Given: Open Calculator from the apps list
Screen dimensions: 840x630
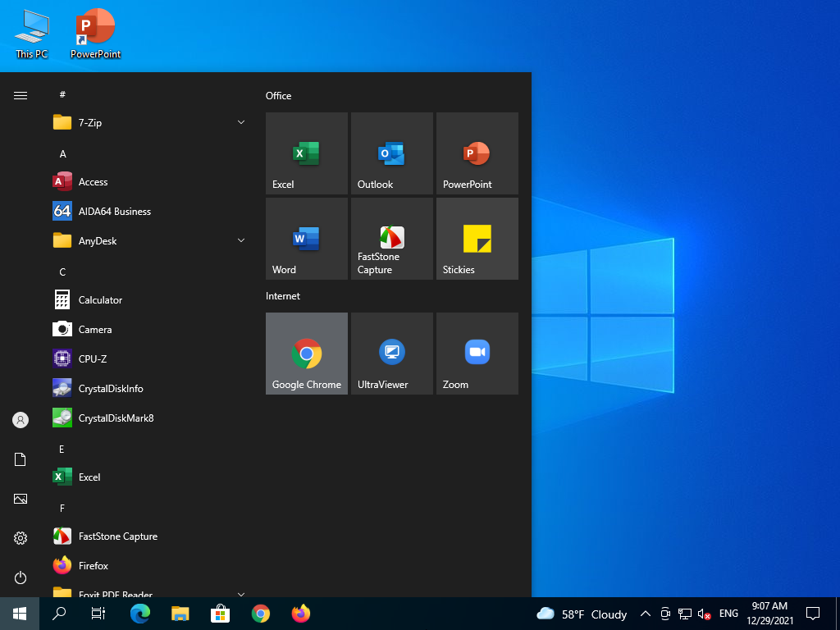Looking at the screenshot, I should point(100,300).
